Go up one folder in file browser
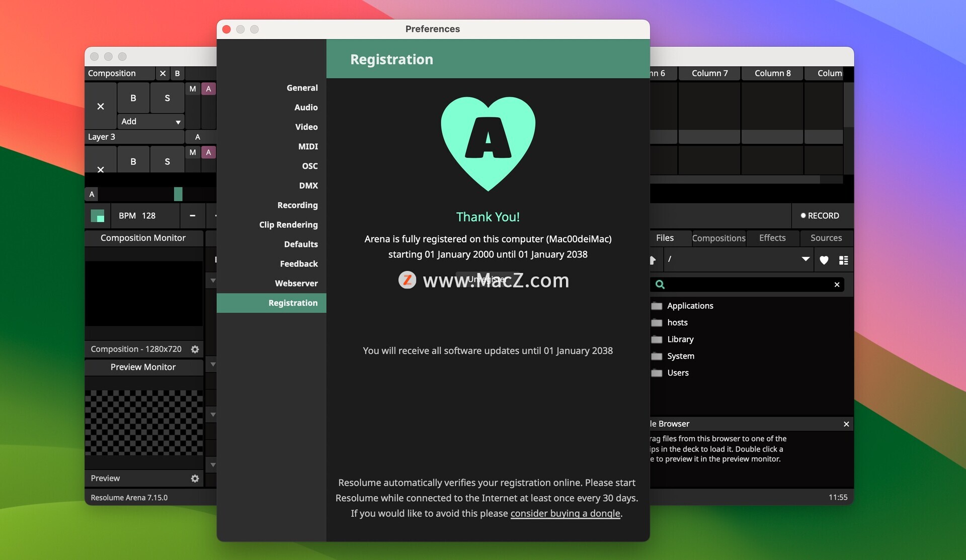This screenshot has width=966, height=560. point(653,260)
